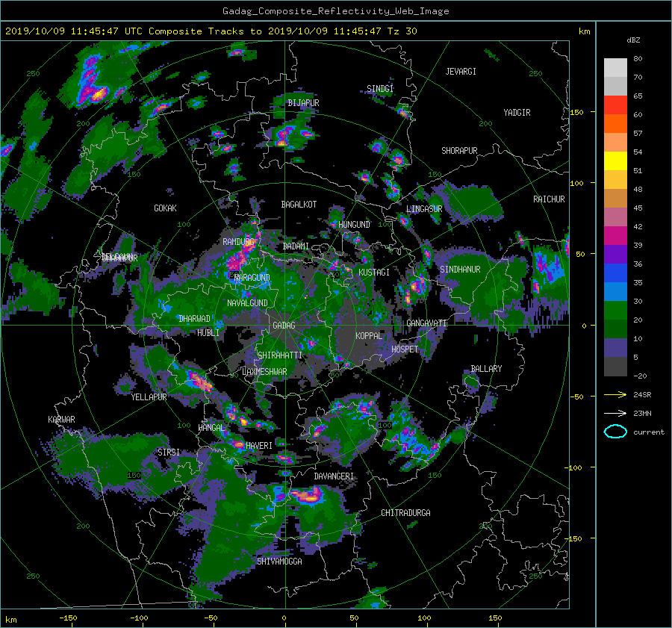
Task: Select the bright green 20-30 dBZ legend swatch
Action: 615,311
